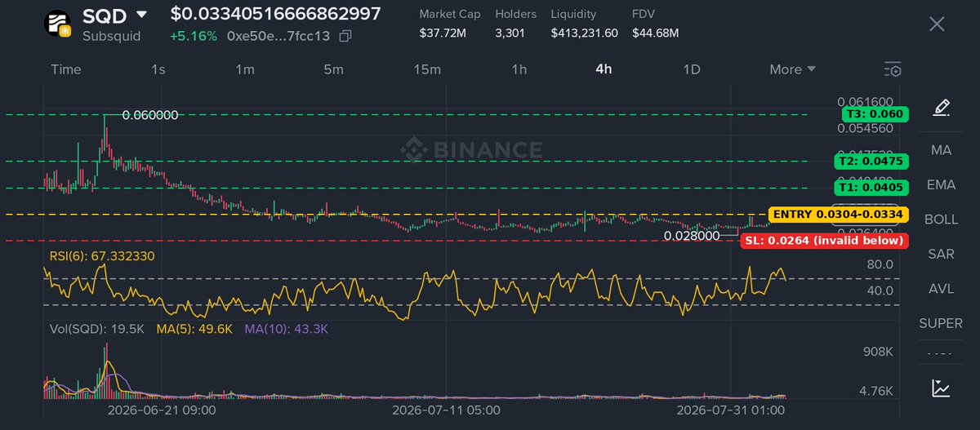This screenshot has width=980, height=430.
Task: Open the SQD token logo
Action: pos(57,24)
